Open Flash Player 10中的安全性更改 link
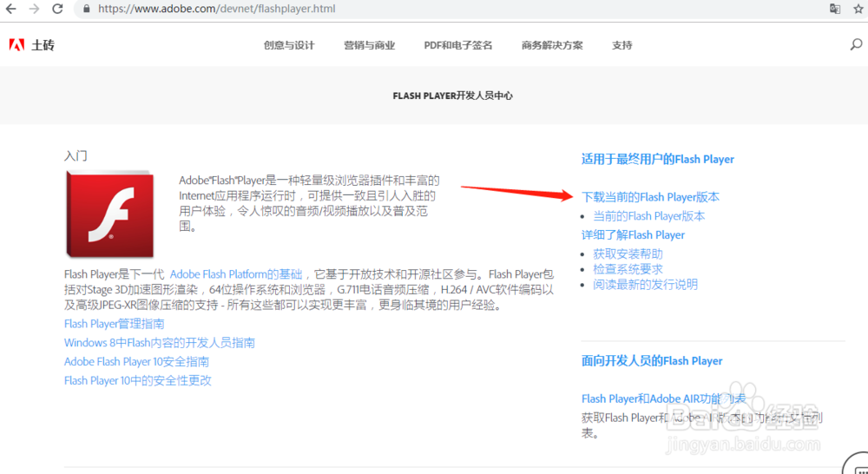Screen dimensions: 868x474 point(138,380)
